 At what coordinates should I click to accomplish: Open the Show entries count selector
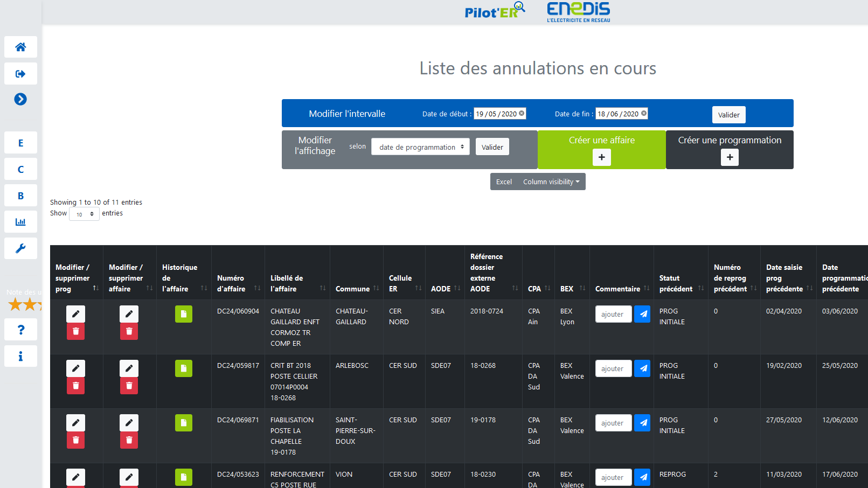tap(84, 214)
